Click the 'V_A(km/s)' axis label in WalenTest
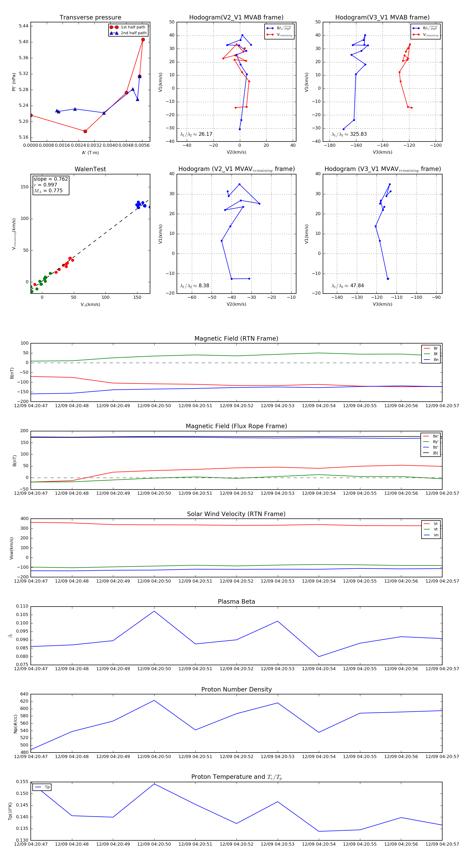The height and width of the screenshot is (868, 473). (x=90, y=304)
